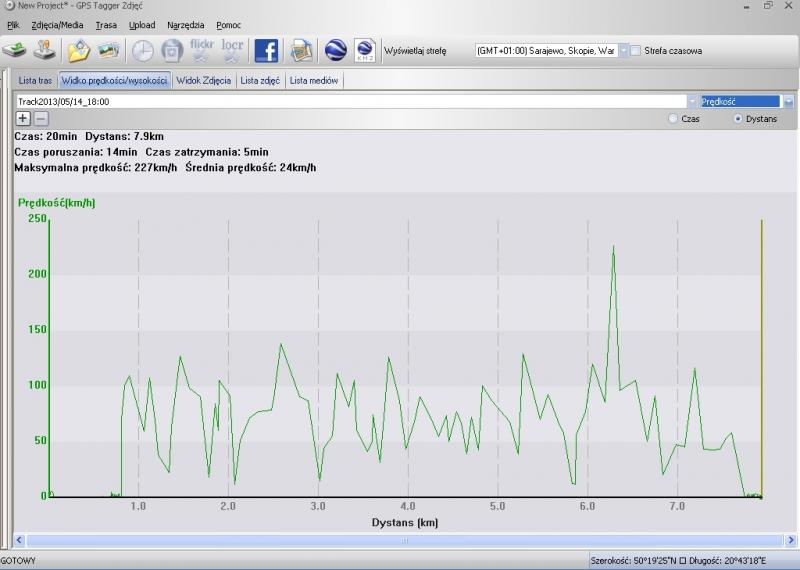Click the horizontal scrollbar under the chart

(x=404, y=540)
